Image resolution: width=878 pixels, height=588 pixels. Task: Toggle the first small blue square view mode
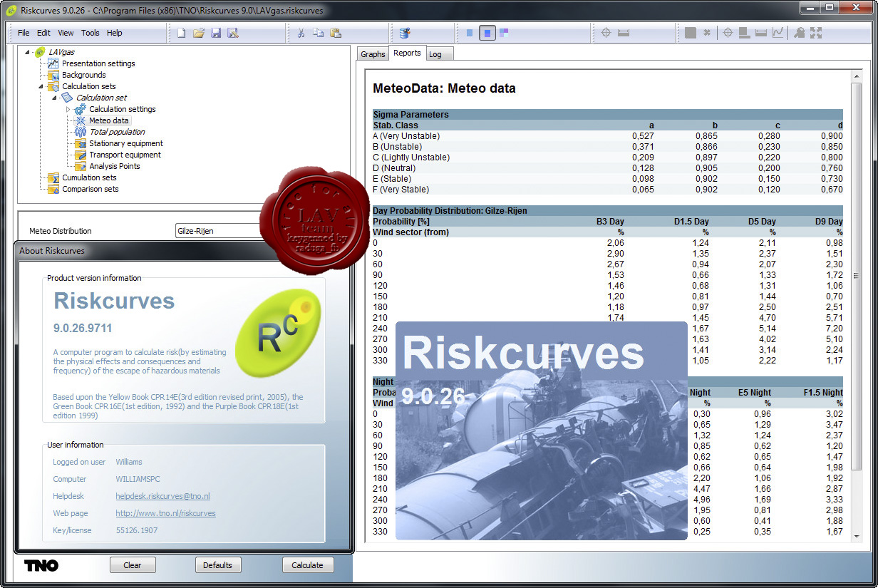[470, 33]
